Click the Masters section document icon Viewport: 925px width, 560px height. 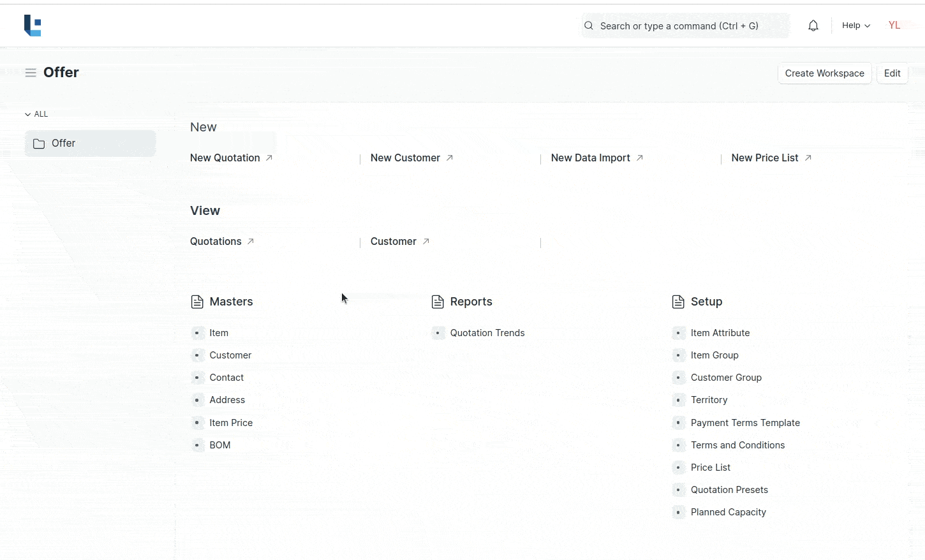(197, 302)
